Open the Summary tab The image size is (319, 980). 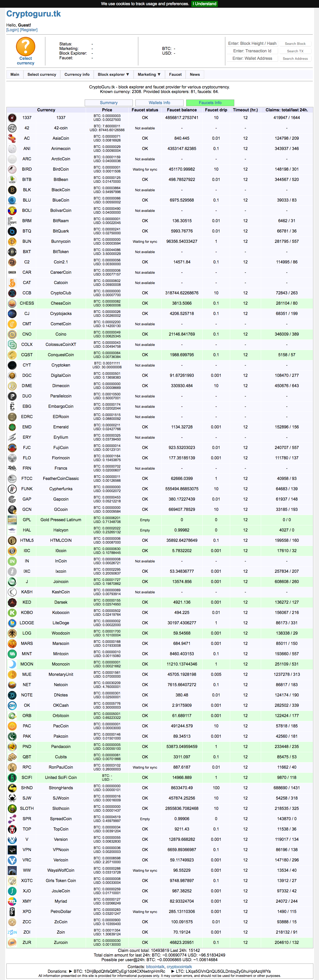[109, 103]
